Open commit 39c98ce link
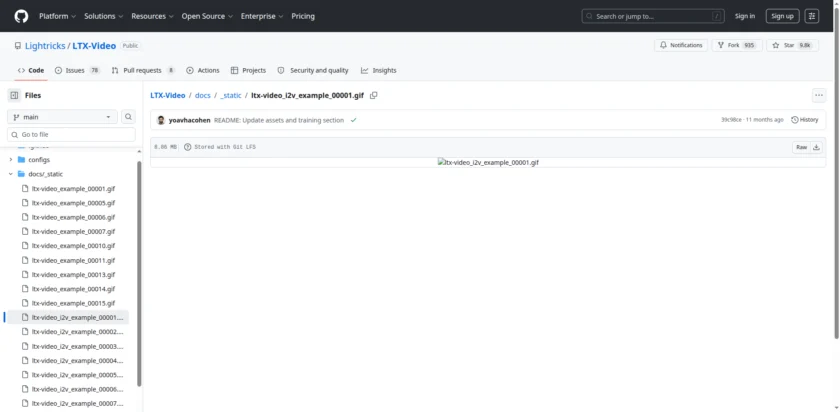The width and height of the screenshot is (840, 412). click(x=731, y=120)
